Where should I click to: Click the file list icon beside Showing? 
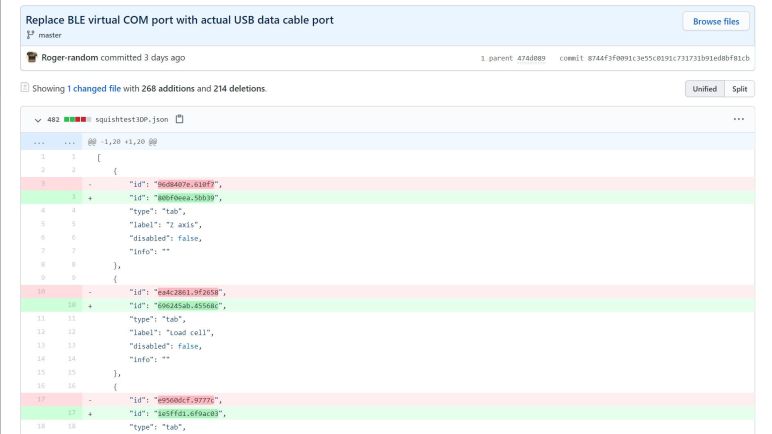coord(25,88)
